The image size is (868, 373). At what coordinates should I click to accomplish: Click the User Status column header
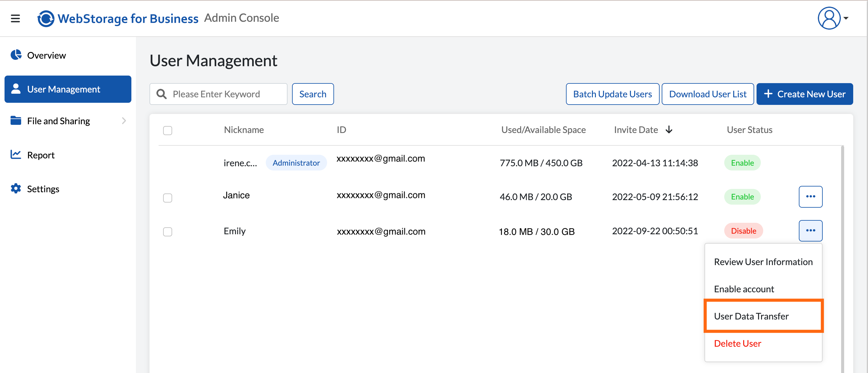[749, 130]
